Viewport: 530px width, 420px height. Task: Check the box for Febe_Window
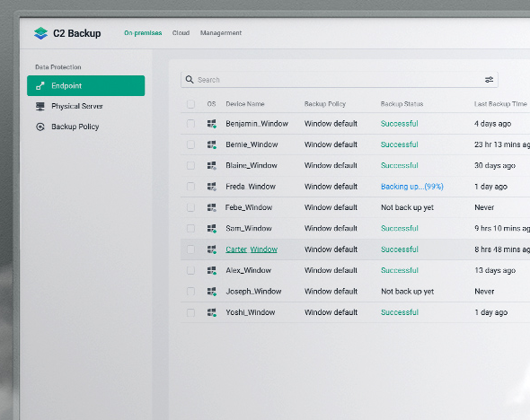pos(190,207)
